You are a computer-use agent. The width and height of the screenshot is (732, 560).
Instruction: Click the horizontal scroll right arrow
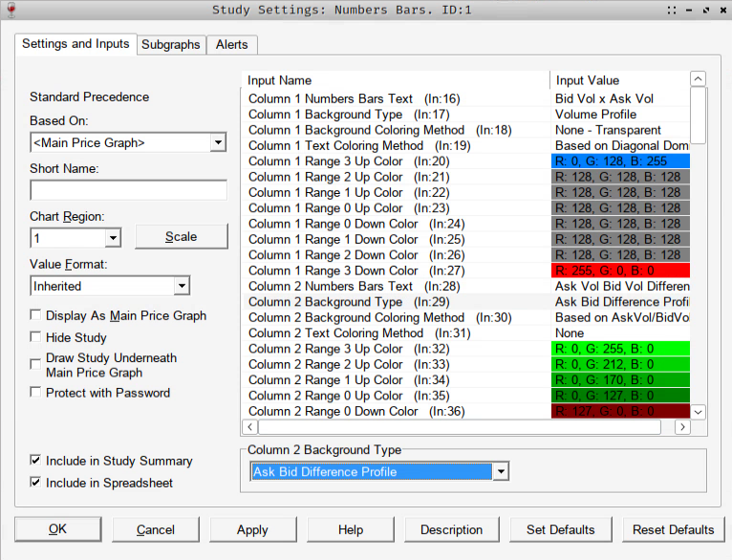(x=682, y=427)
